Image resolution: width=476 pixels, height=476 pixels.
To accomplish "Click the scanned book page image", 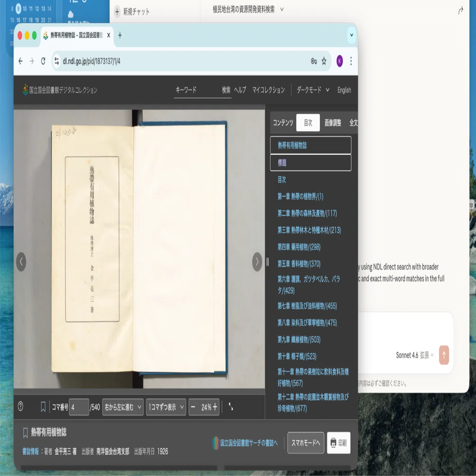I will [x=139, y=249].
